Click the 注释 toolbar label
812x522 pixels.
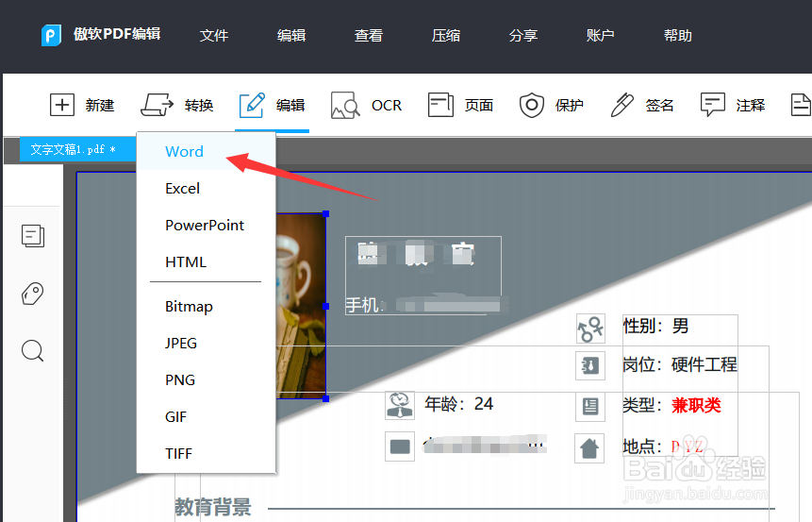pyautogui.click(x=751, y=105)
